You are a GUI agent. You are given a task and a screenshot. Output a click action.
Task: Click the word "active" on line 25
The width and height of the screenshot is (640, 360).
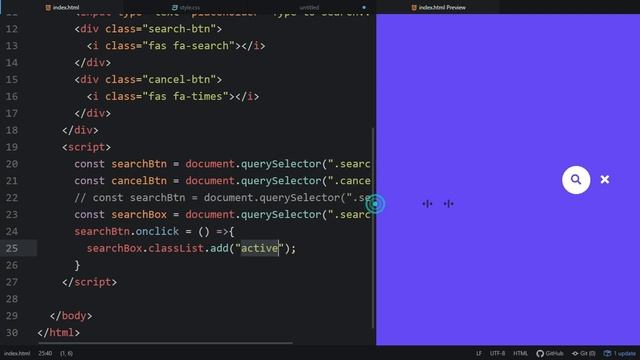pos(259,248)
